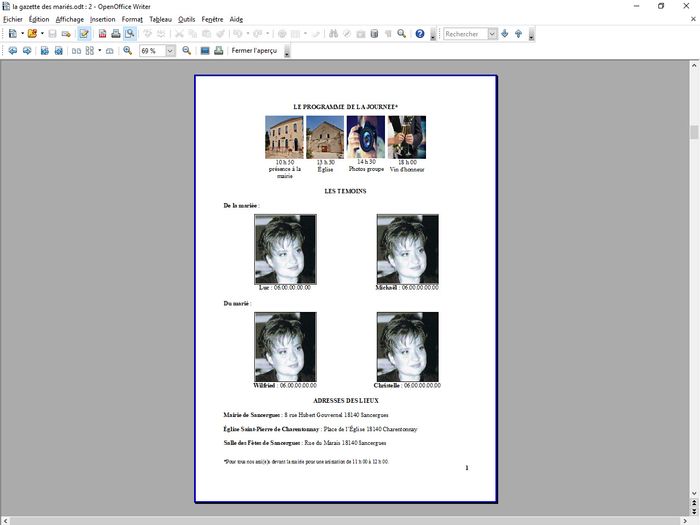Open page preview toolbar overflow handle
The image size is (700, 525).
[287, 51]
